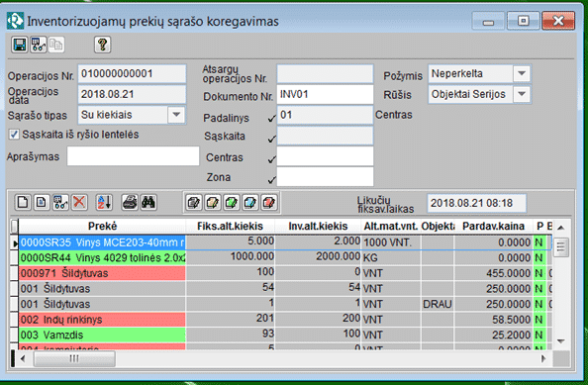Viewport: 588px width, 385px height.
Task: Click the Zona input field
Action: tap(325, 176)
